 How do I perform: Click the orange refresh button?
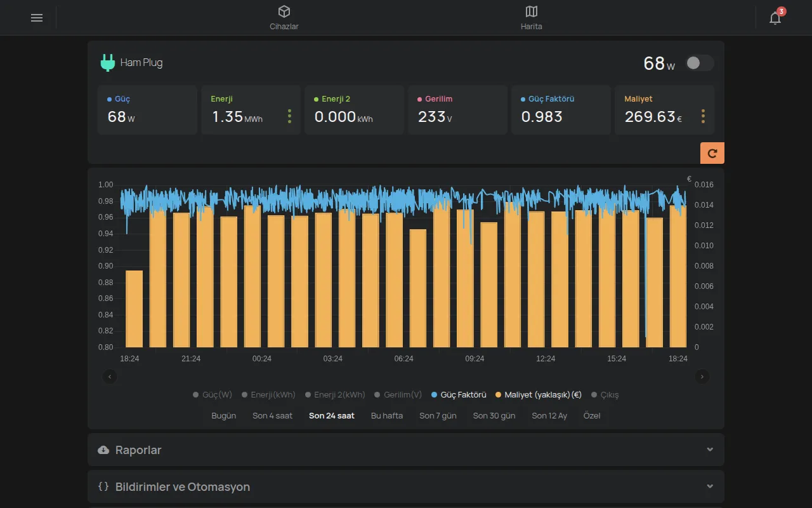712,153
